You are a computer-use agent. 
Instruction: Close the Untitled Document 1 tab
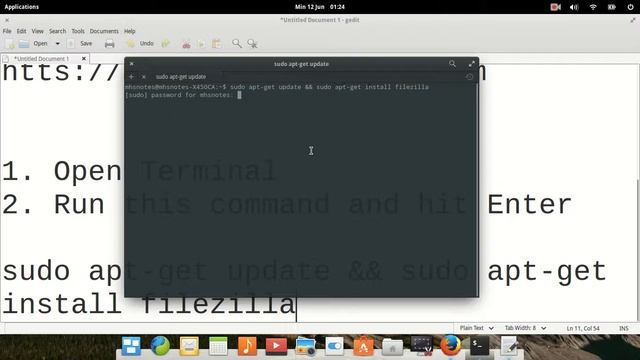point(84,59)
